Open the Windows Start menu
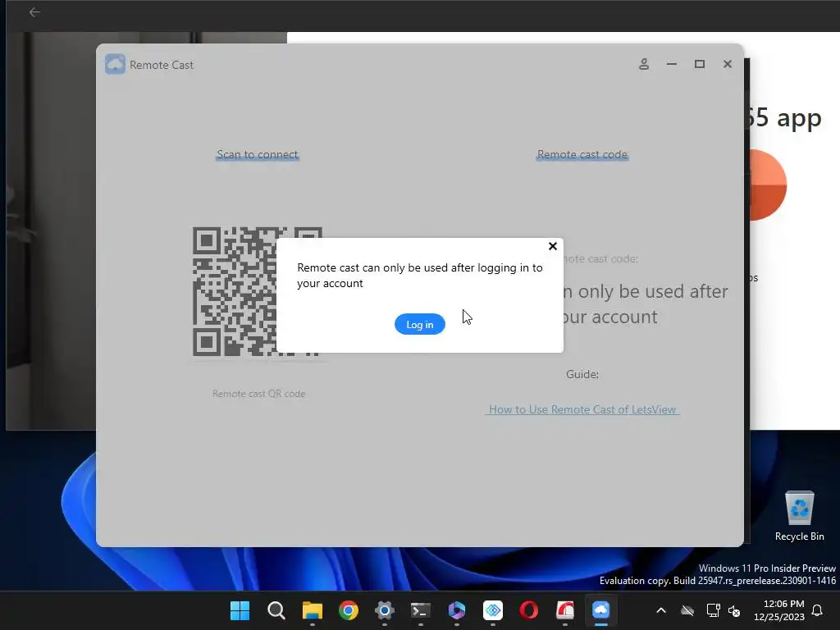 [240, 610]
